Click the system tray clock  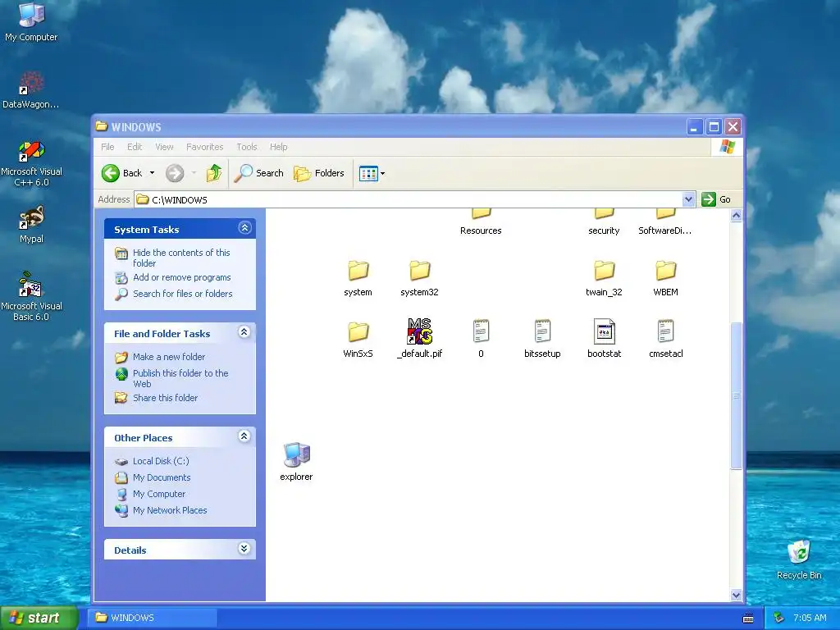tap(810, 618)
